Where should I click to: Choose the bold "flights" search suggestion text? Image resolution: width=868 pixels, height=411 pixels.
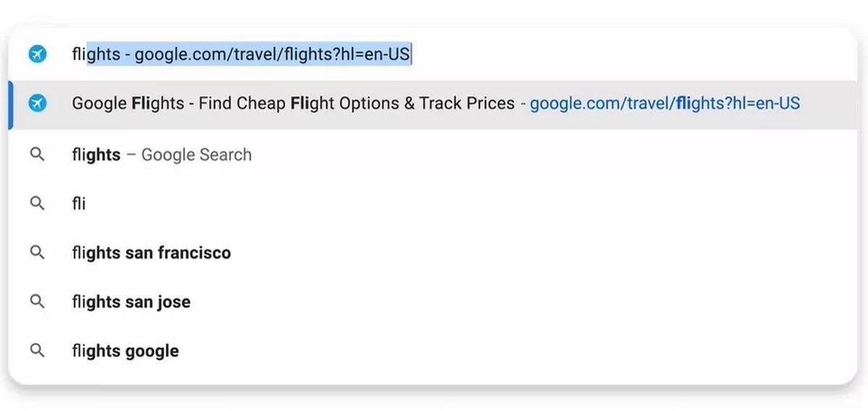(96, 155)
